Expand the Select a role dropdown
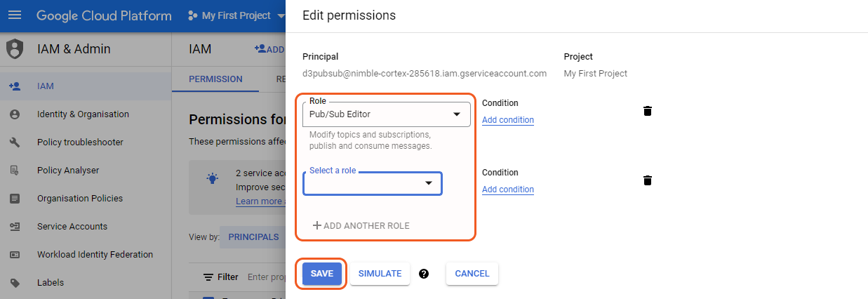This screenshot has height=299, width=868. 373,183
